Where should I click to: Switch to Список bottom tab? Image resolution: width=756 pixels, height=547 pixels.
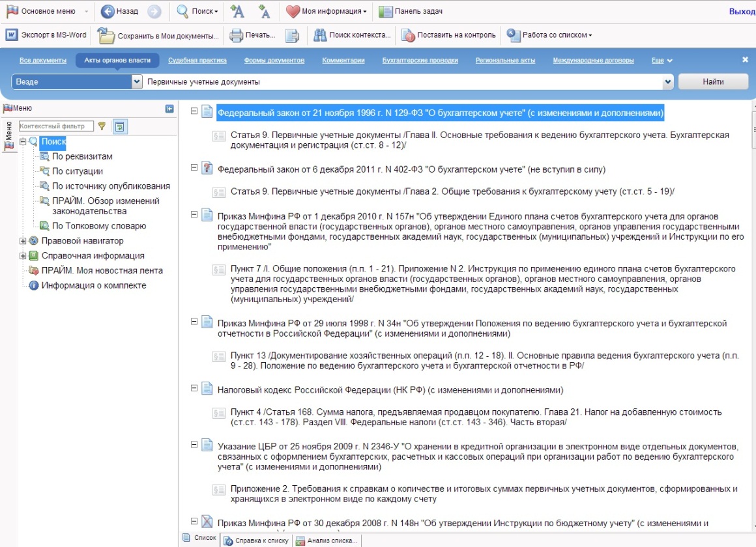point(199,537)
